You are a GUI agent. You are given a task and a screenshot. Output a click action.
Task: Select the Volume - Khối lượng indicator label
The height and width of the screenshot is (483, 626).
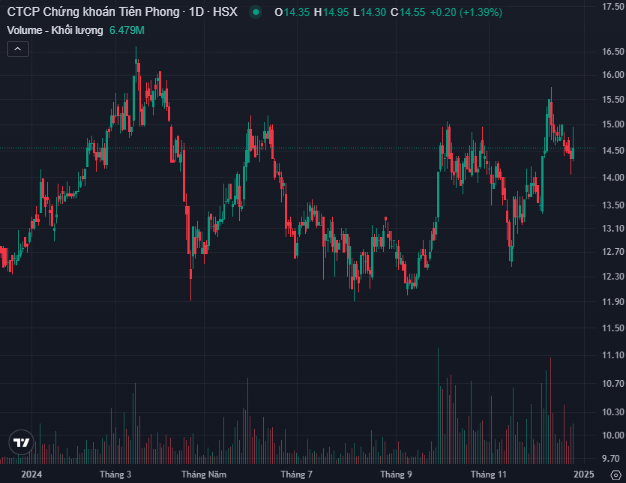coord(55,30)
